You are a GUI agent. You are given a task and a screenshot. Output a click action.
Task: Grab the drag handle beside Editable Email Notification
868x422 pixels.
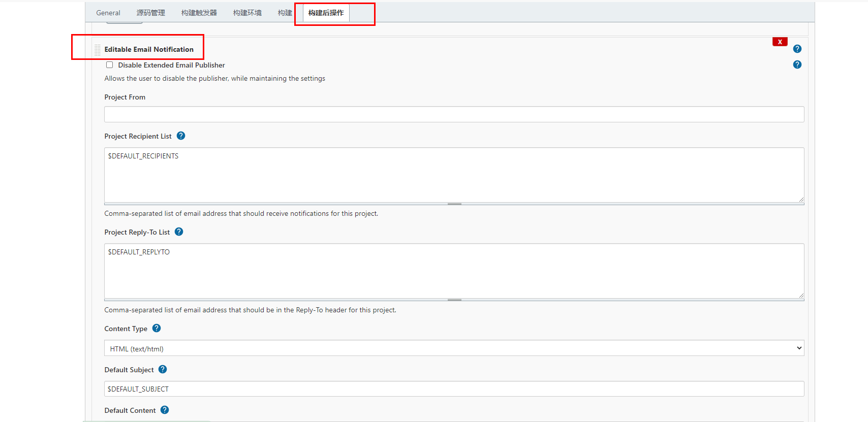98,50
